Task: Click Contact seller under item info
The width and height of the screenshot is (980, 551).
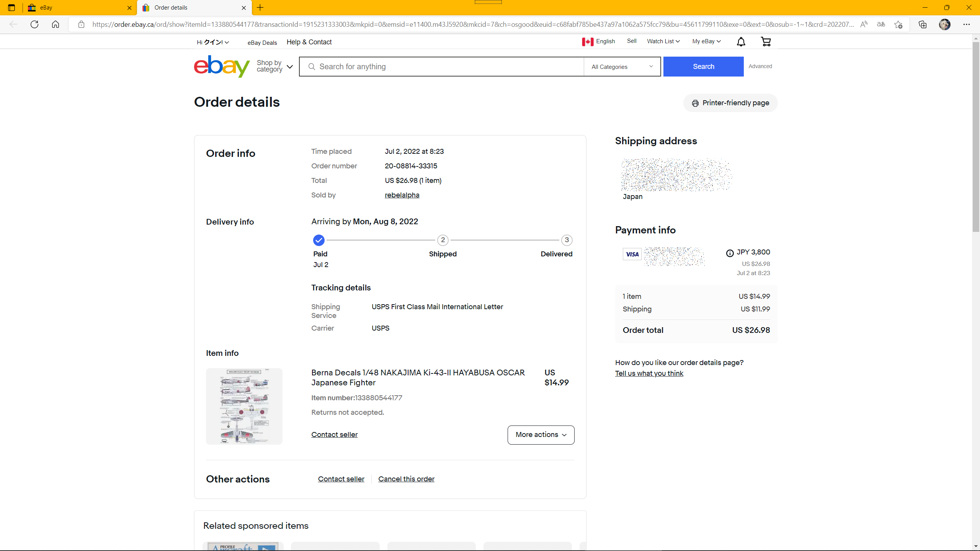Action: [x=334, y=435]
